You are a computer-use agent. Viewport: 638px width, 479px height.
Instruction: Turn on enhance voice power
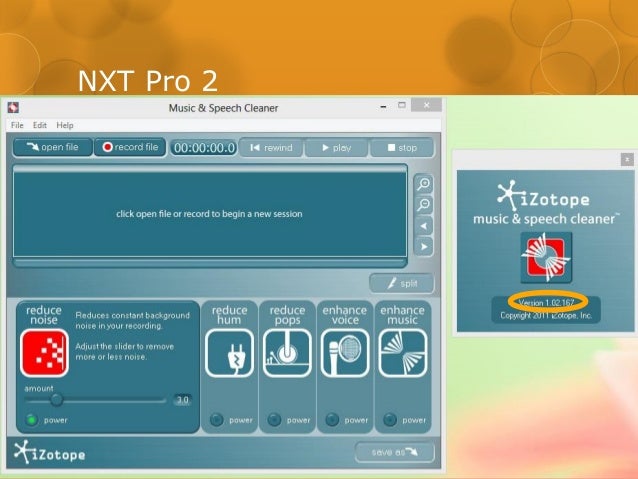pos(332,420)
